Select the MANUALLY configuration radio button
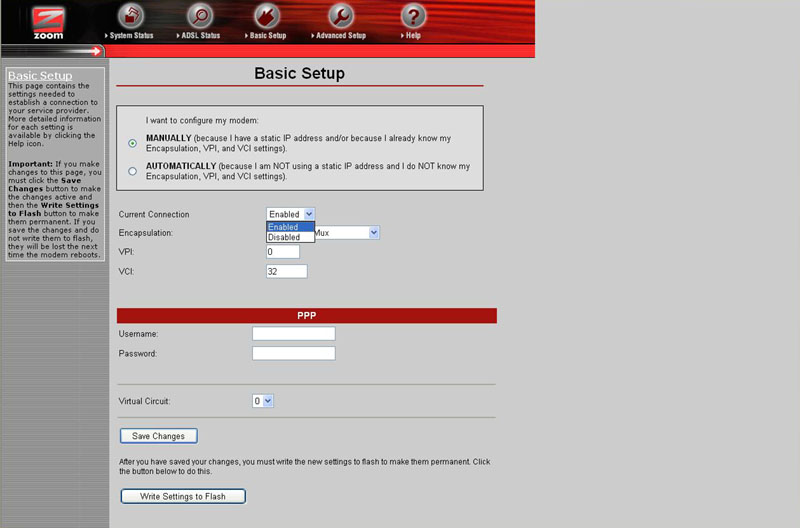The image size is (800, 528). point(133,143)
